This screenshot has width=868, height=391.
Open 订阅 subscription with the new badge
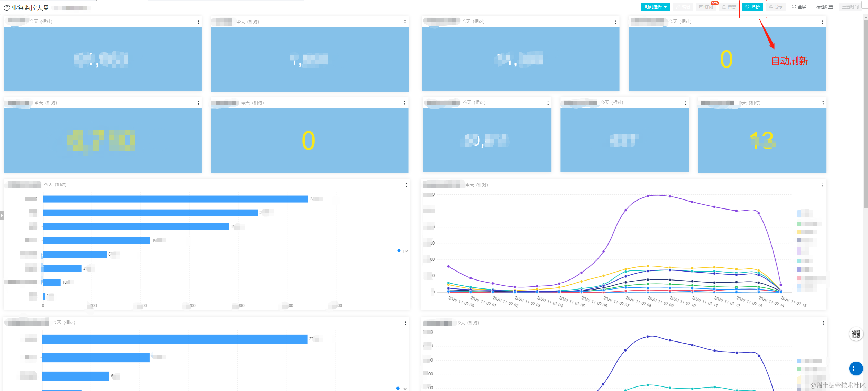tap(706, 7)
